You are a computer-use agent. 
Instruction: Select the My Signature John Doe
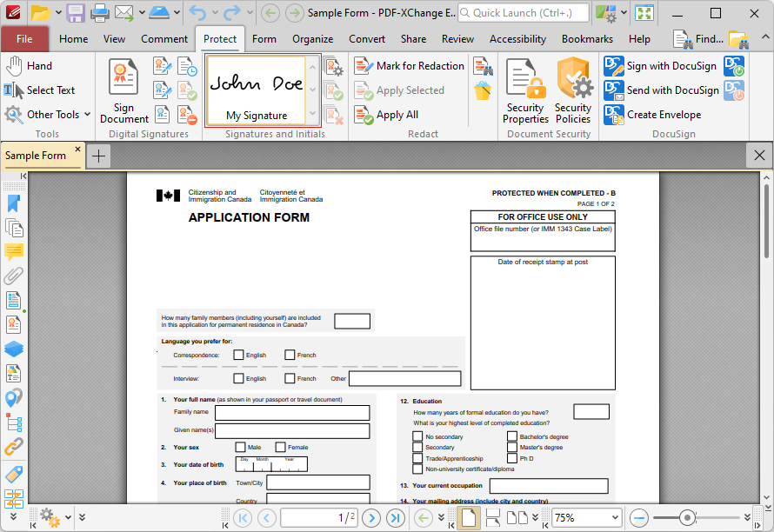coord(257,90)
